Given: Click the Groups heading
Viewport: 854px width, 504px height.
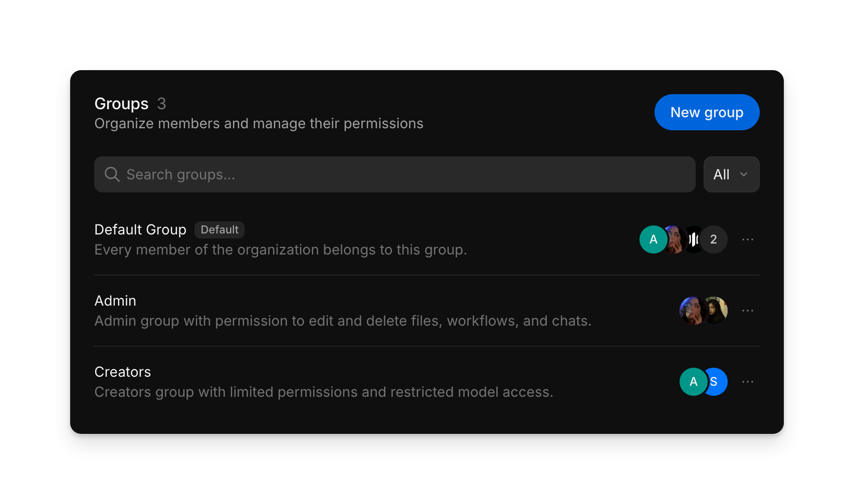Looking at the screenshot, I should (x=121, y=104).
